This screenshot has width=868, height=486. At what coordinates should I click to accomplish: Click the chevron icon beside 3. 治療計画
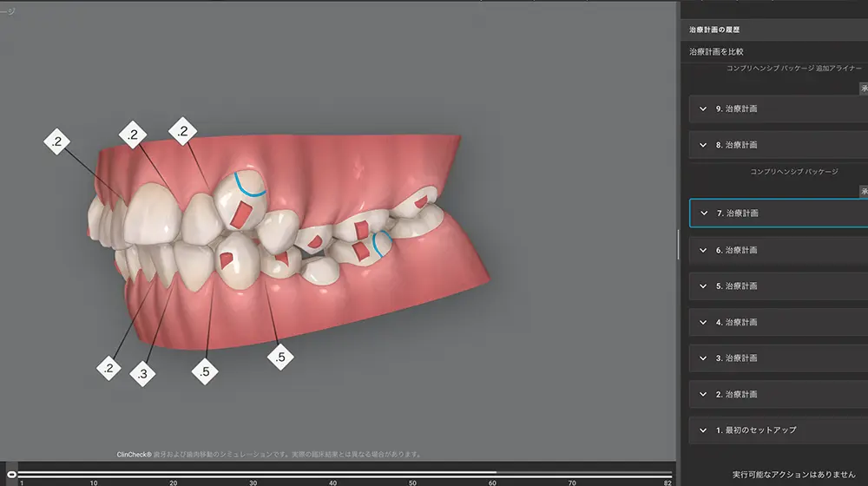(703, 358)
